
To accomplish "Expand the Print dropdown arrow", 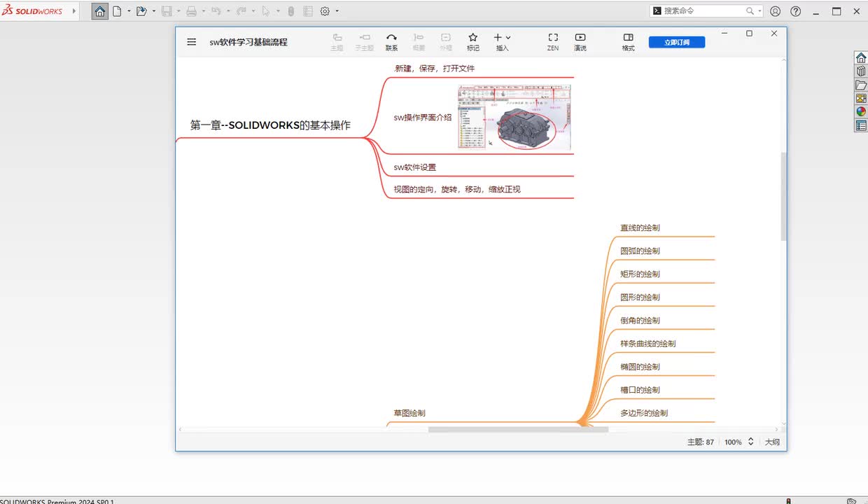I will pyautogui.click(x=204, y=11).
